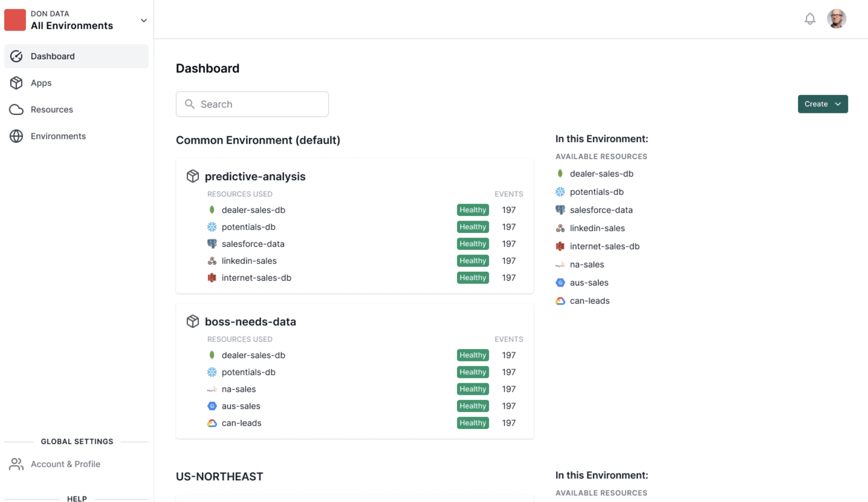Image resolution: width=868 pixels, height=502 pixels.
Task: Navigate to Environments in the sidebar
Action: (58, 136)
